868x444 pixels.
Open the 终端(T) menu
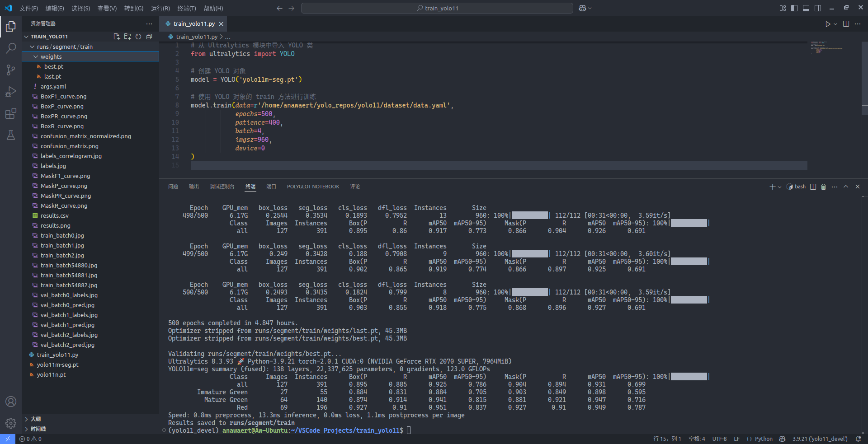click(x=186, y=8)
